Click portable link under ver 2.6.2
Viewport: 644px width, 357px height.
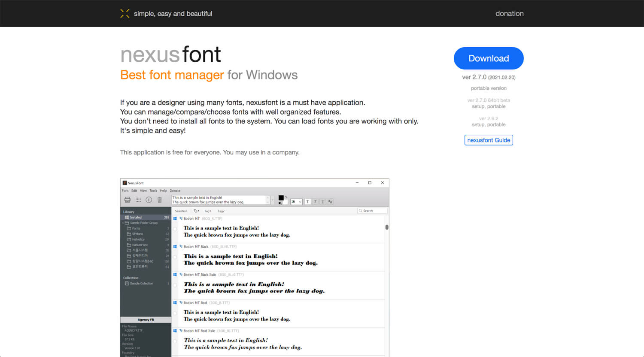point(496,124)
